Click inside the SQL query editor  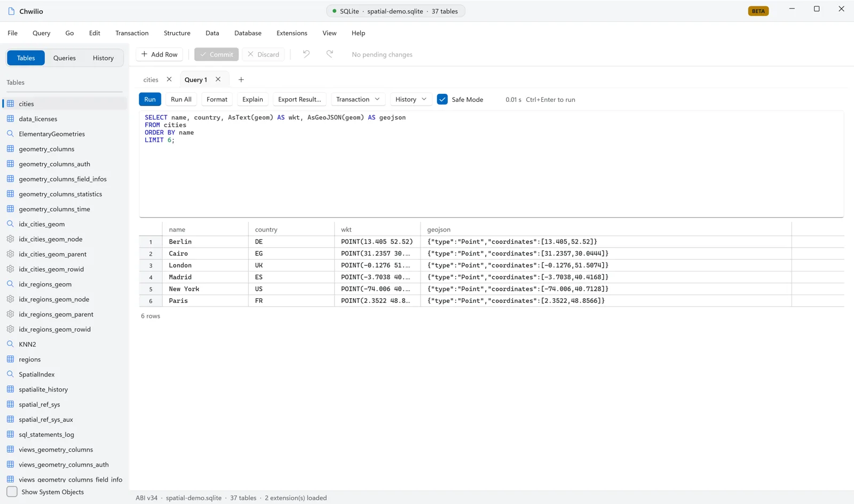tap(491, 164)
